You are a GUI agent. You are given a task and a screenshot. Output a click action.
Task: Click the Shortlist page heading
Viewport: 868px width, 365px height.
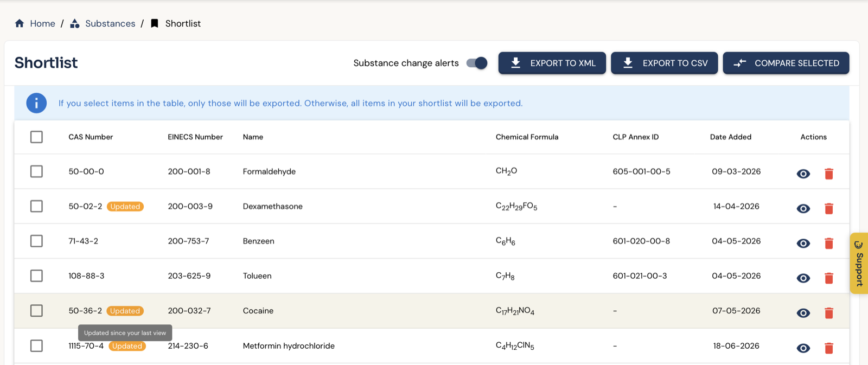pyautogui.click(x=46, y=63)
